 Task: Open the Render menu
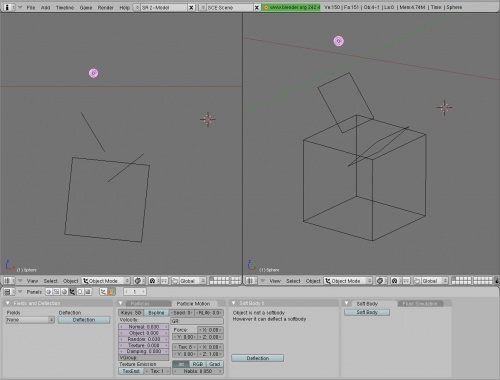point(106,7)
